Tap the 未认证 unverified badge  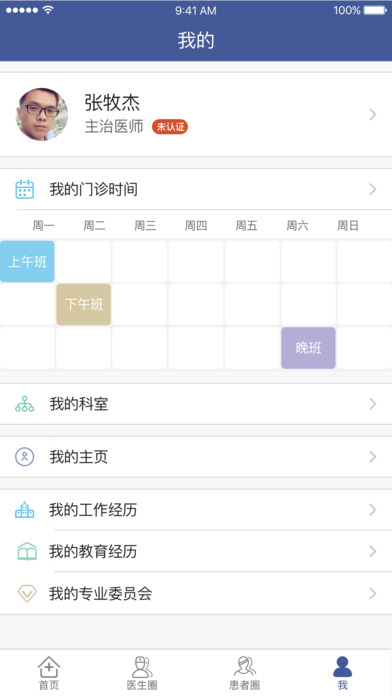tap(170, 127)
